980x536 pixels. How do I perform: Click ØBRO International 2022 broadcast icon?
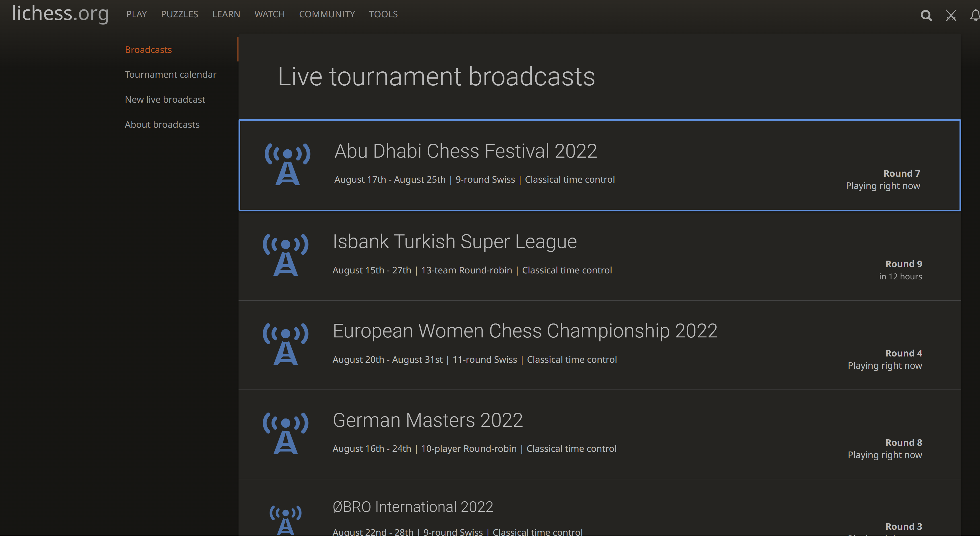[x=286, y=520]
